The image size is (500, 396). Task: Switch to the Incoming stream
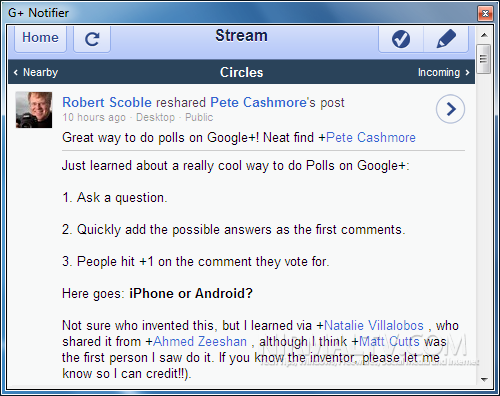point(444,72)
